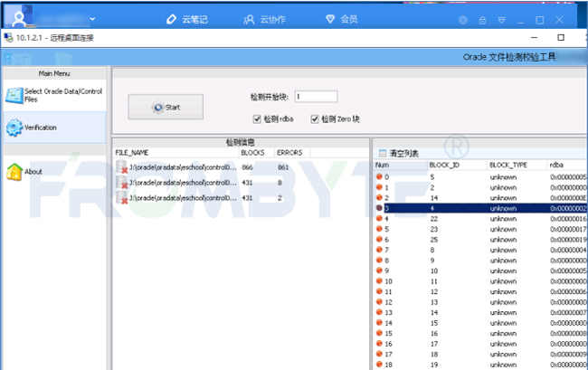This screenshot has height=370, width=588.
Task: Open the 云协作 tab
Action: 265,20
